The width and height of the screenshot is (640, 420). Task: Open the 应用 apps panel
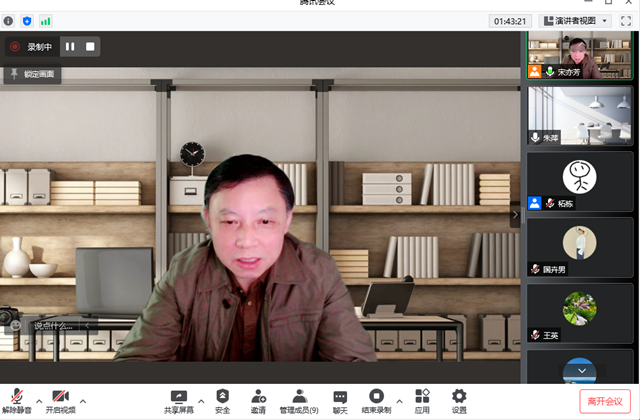[422, 402]
